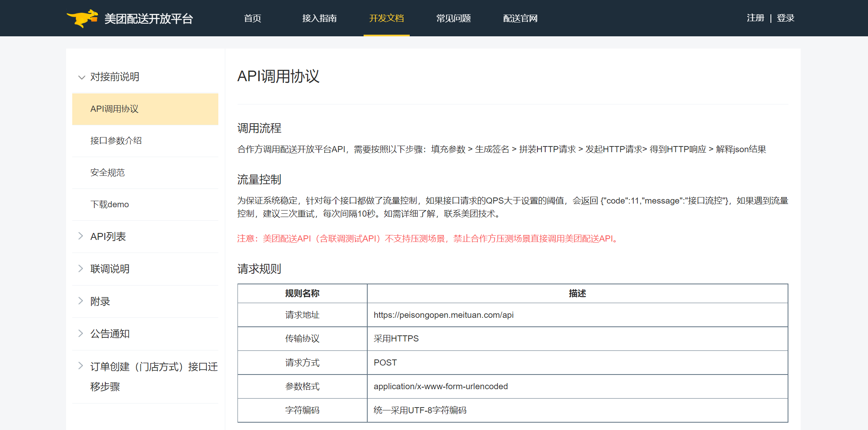Click the 注册 link
The image size is (868, 430).
(755, 18)
